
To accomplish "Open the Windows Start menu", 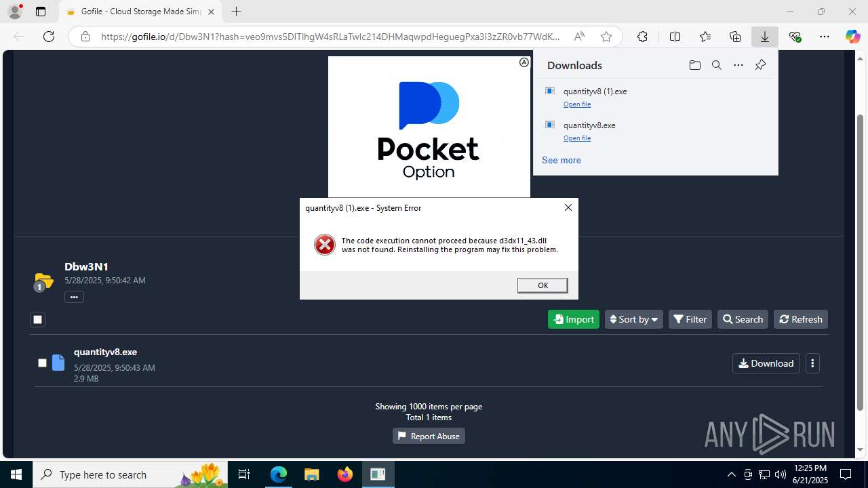I will 16,474.
